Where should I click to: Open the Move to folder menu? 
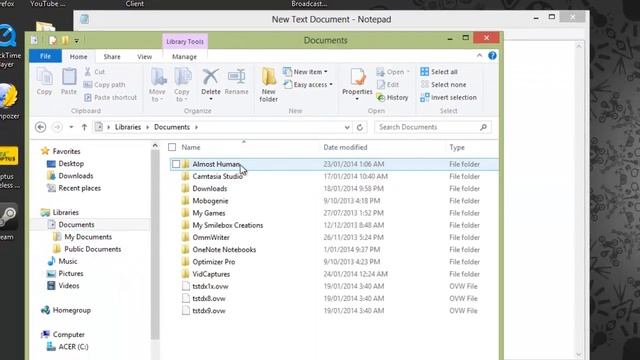tap(157, 85)
